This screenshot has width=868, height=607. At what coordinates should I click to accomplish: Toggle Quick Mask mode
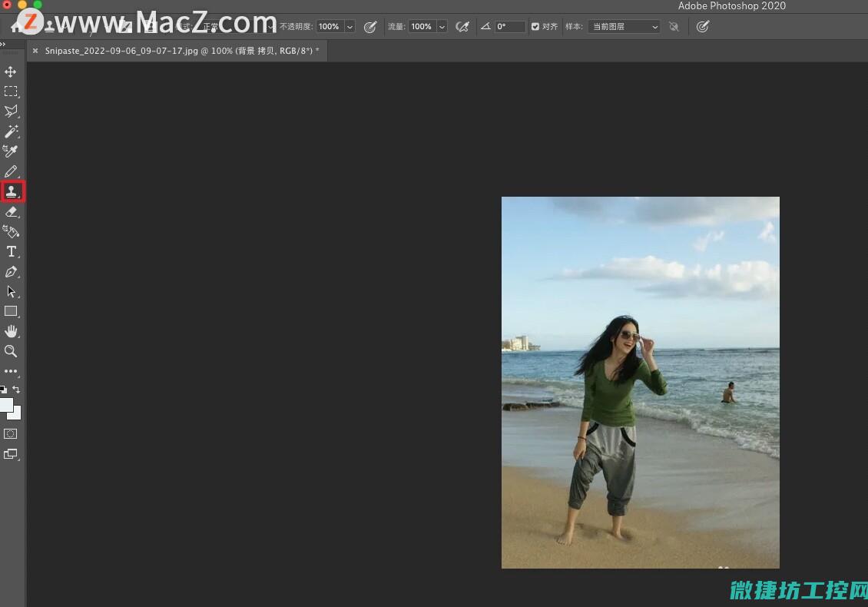(11, 433)
